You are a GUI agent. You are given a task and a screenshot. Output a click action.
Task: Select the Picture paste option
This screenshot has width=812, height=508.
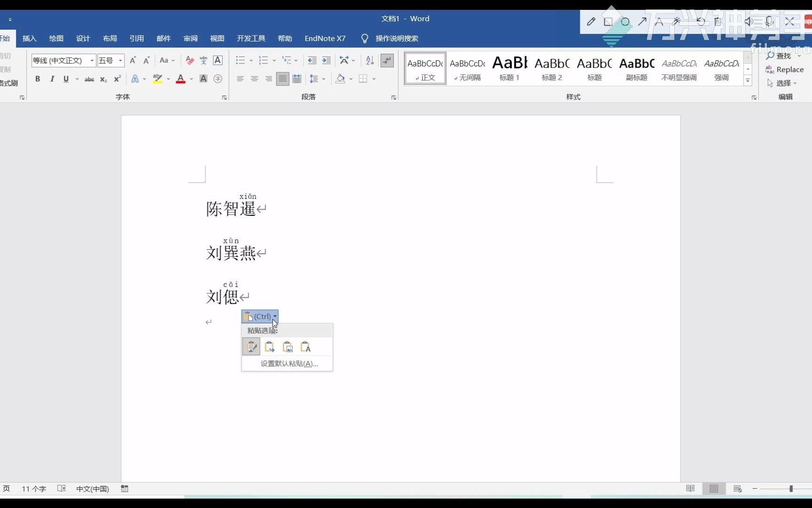coord(288,347)
